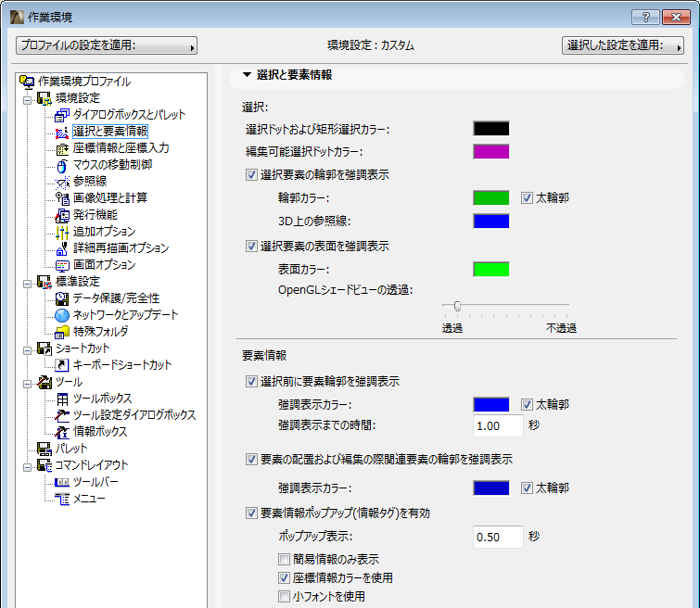Click the 環境設定 folder icon
700x608 pixels.
[x=44, y=98]
